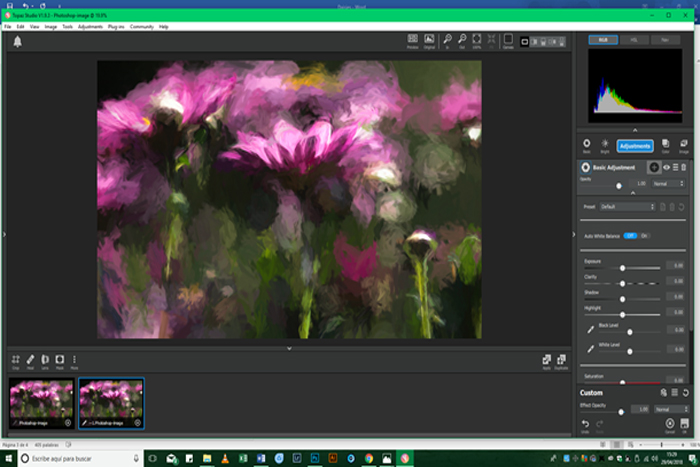Click the blue Adjustments button
Image resolution: width=700 pixels, height=467 pixels.
click(x=635, y=145)
